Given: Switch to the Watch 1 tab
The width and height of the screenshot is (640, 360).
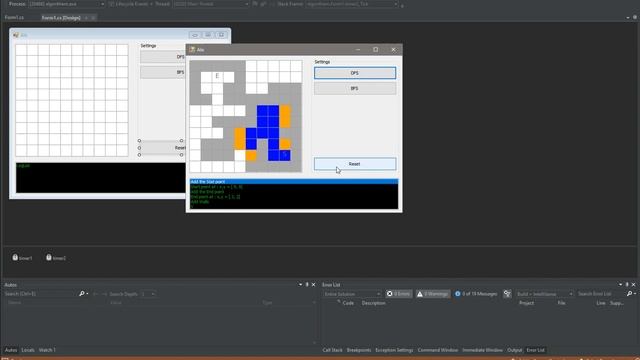Looking at the screenshot, I should [47, 350].
